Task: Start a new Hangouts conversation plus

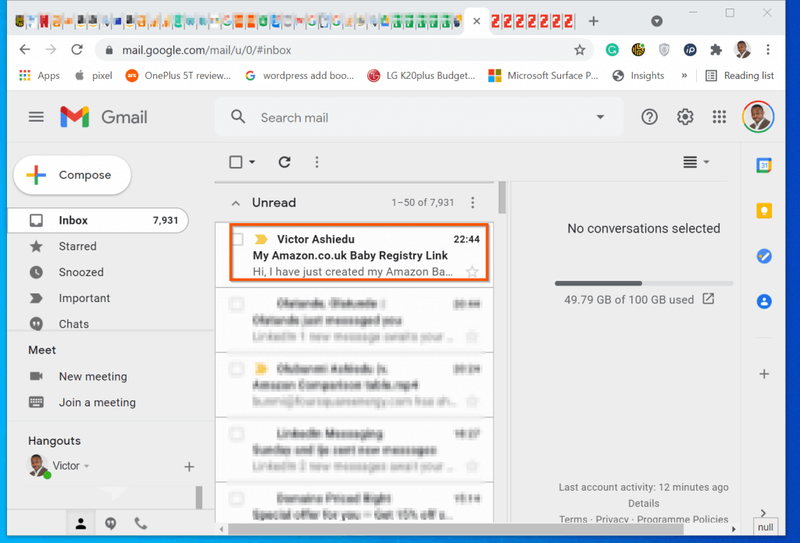Action: [189, 466]
